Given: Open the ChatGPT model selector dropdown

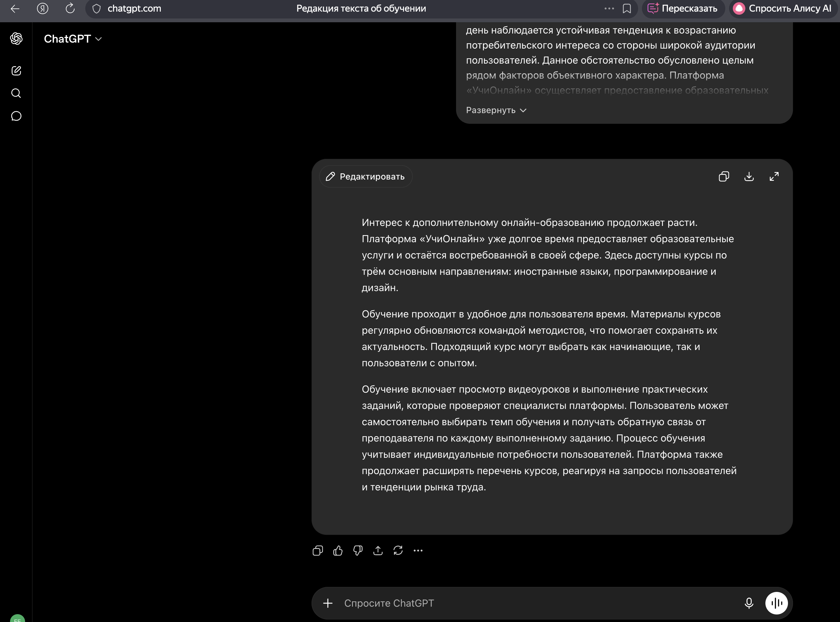Looking at the screenshot, I should 73,39.
